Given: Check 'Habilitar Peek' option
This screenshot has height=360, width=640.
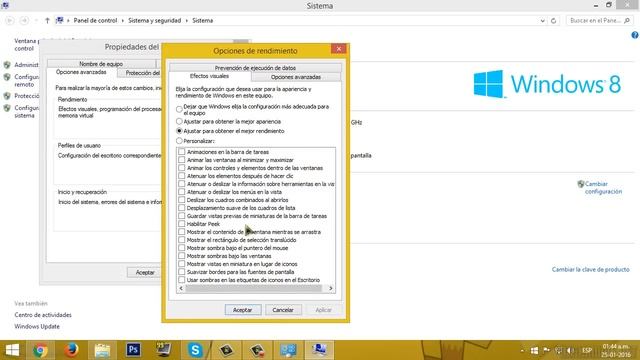Looking at the screenshot, I should pos(182,224).
